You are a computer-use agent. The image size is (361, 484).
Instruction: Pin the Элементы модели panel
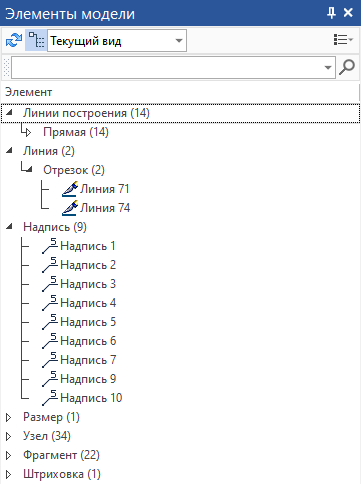point(331,13)
